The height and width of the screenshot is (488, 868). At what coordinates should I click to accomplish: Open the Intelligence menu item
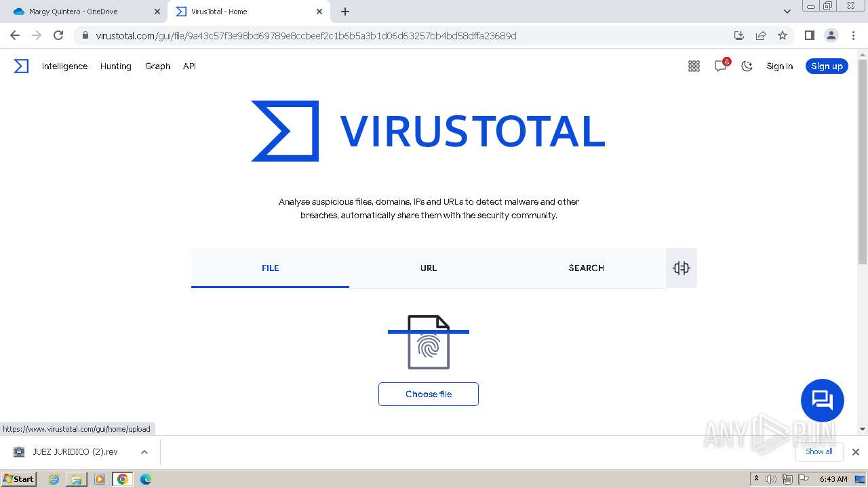coord(64,66)
